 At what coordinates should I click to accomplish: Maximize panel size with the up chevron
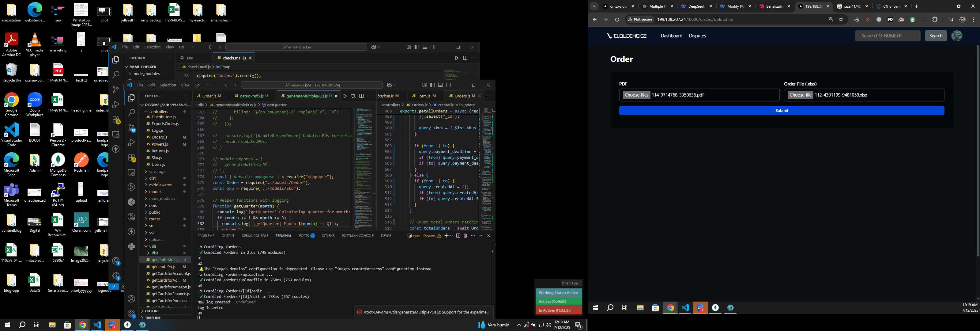(x=481, y=236)
